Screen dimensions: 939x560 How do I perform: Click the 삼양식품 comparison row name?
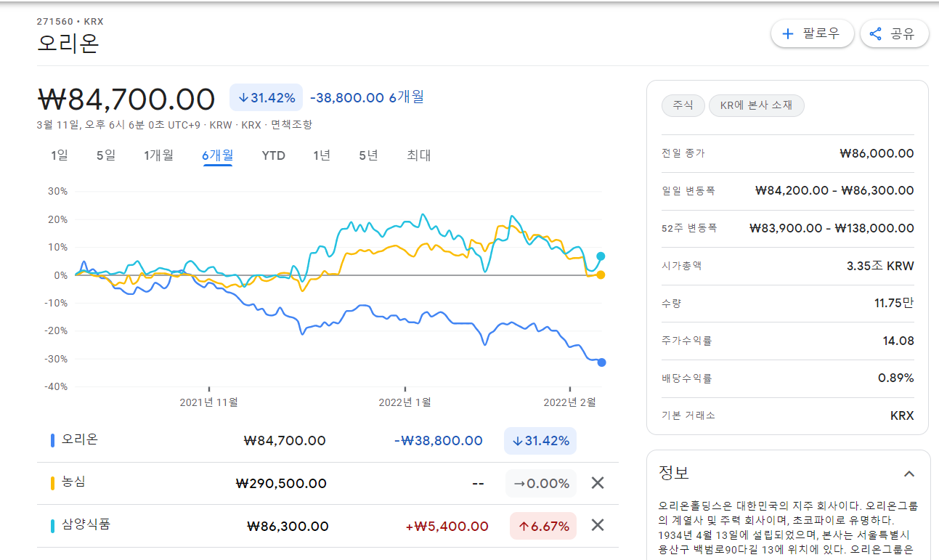pyautogui.click(x=86, y=524)
